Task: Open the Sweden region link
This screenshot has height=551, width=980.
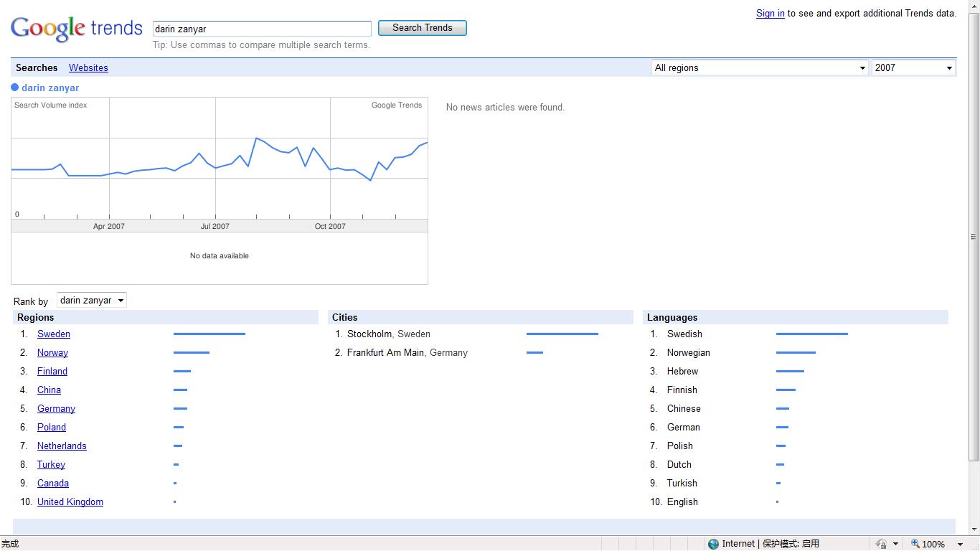Action: click(54, 334)
